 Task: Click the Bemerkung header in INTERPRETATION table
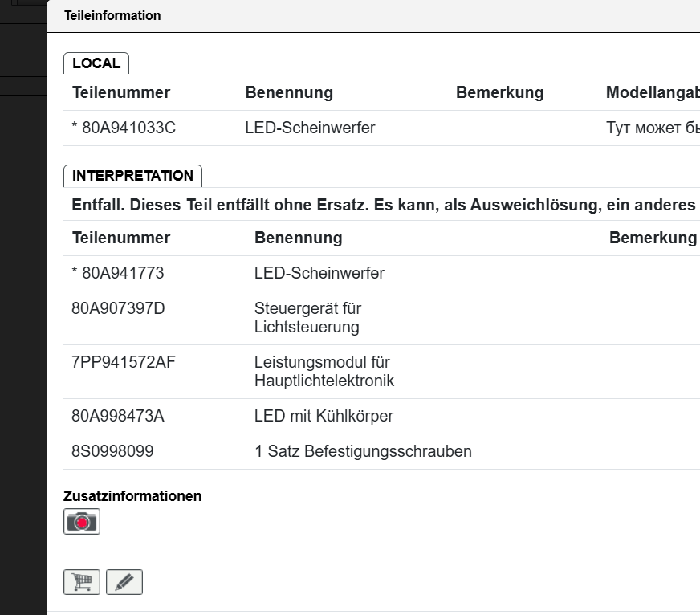tap(653, 238)
